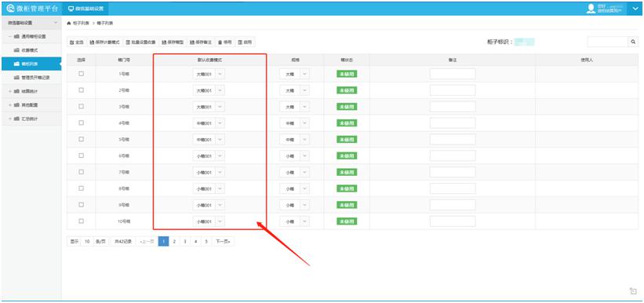Click the search magnifier icon
This screenshot has height=303, width=644.
tap(633, 42)
